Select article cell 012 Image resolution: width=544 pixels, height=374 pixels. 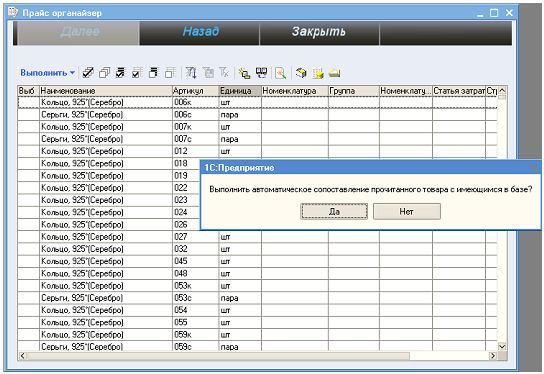[196, 151]
